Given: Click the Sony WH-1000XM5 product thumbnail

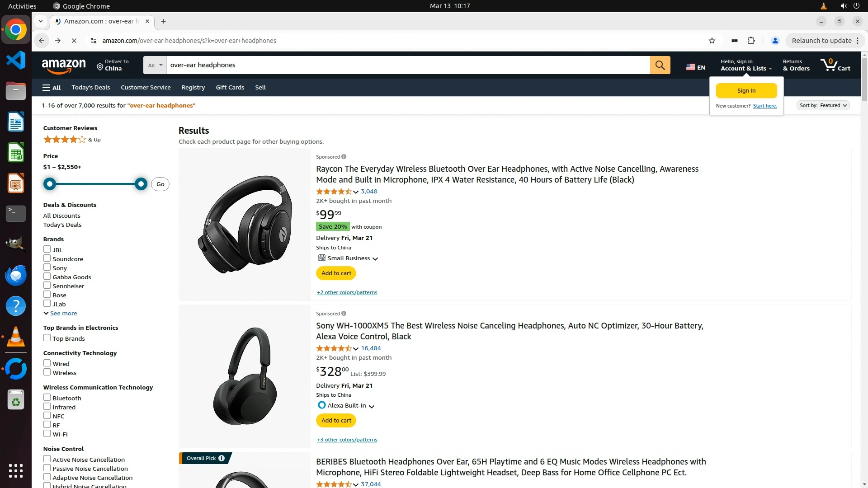Looking at the screenshot, I should coord(245,376).
